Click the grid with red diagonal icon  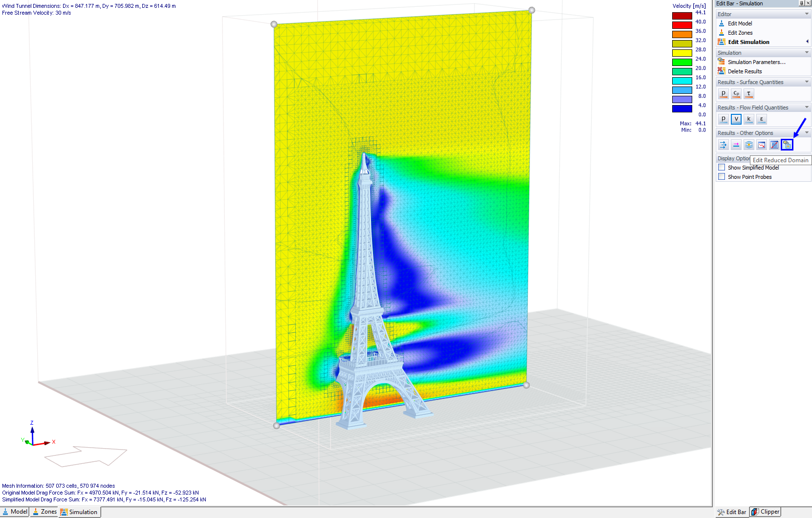tap(774, 145)
